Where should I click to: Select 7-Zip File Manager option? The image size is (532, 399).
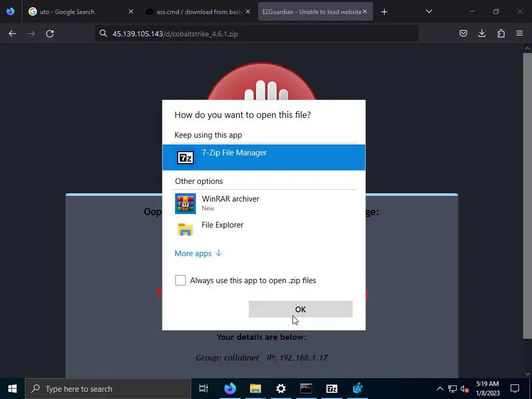click(x=263, y=157)
